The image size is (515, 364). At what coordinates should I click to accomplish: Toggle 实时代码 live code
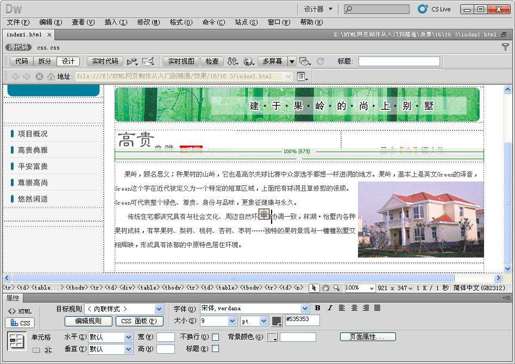tap(105, 61)
